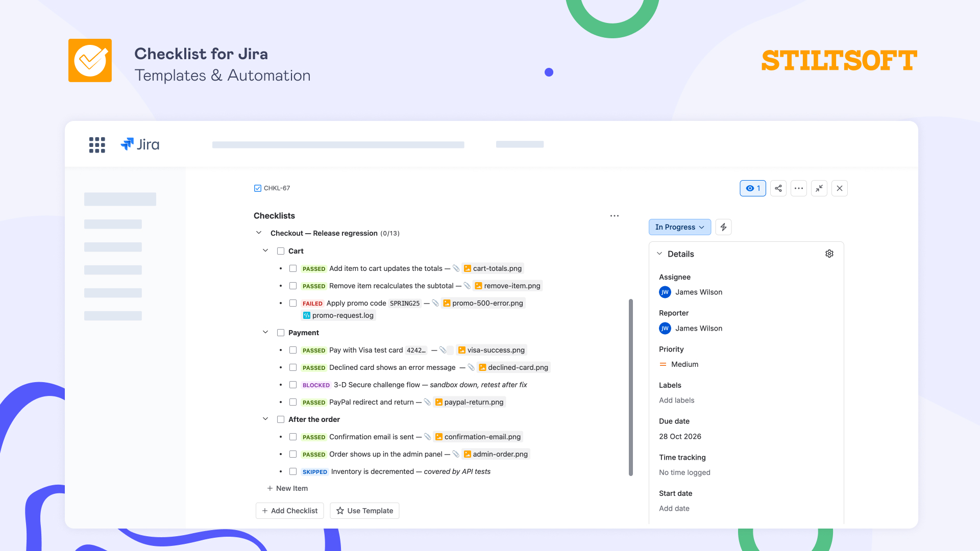Image resolution: width=980 pixels, height=551 pixels.
Task: Open the paypal-return.png attachment
Action: pyautogui.click(x=469, y=402)
